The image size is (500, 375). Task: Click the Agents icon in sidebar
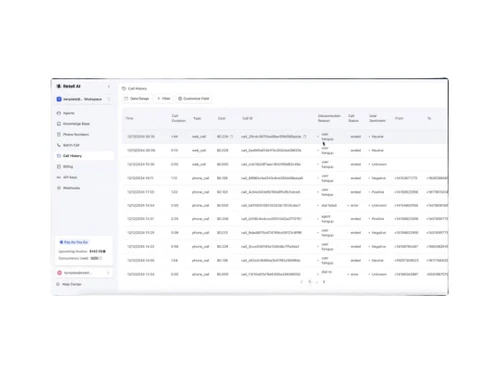[59, 113]
